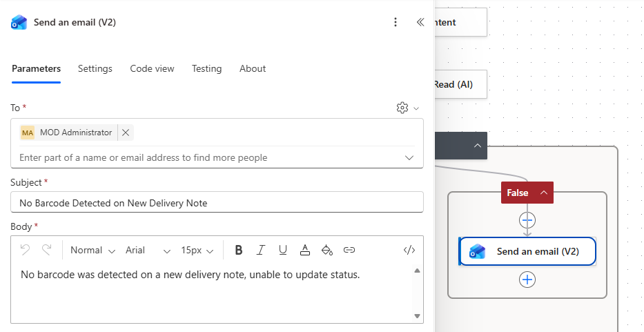Open the font color picker
The image size is (644, 332).
click(305, 250)
